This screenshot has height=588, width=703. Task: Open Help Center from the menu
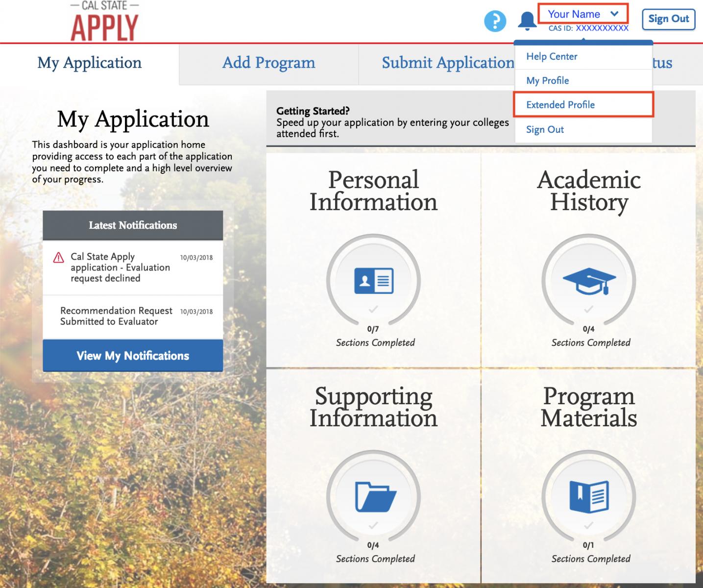[552, 56]
